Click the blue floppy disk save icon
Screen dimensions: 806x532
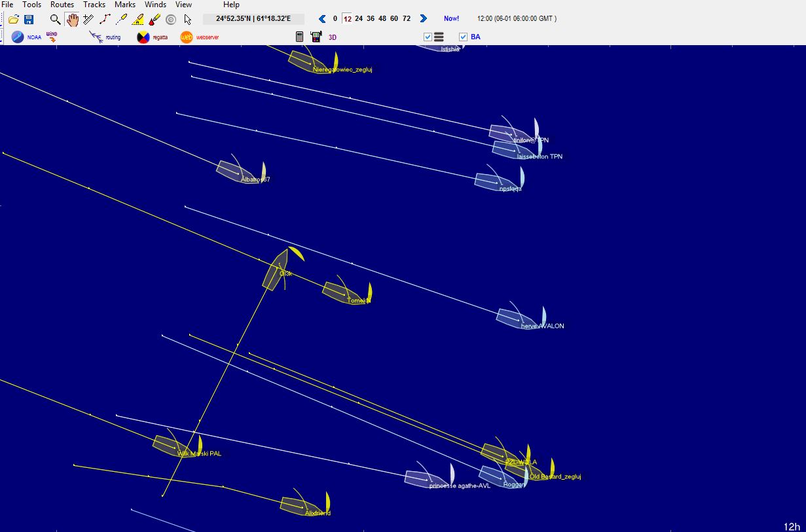(28, 20)
